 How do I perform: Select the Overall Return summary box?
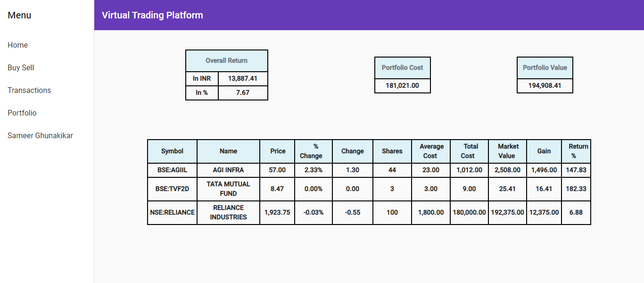(226, 60)
